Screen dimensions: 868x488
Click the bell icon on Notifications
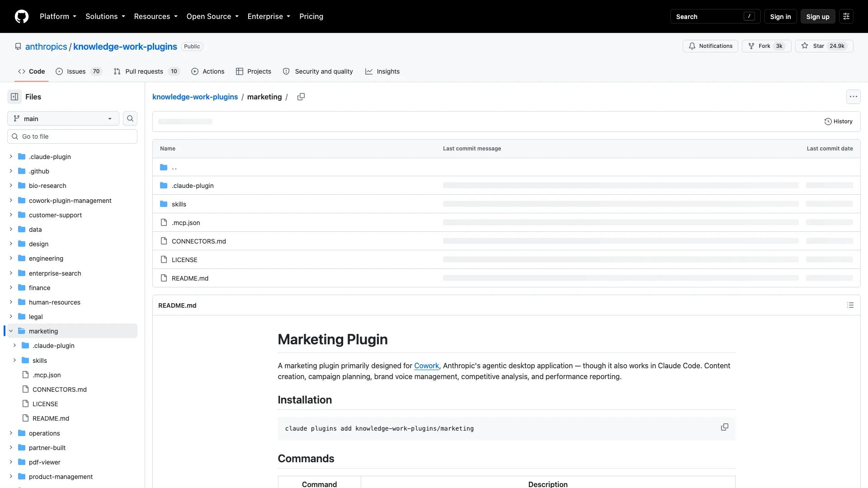[692, 46]
